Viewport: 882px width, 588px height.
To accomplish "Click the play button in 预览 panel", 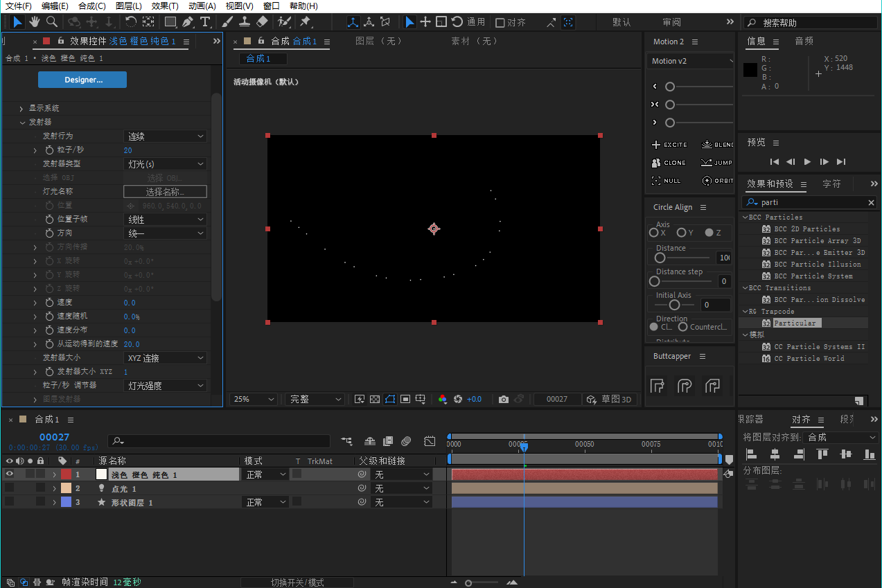I will 807,161.
